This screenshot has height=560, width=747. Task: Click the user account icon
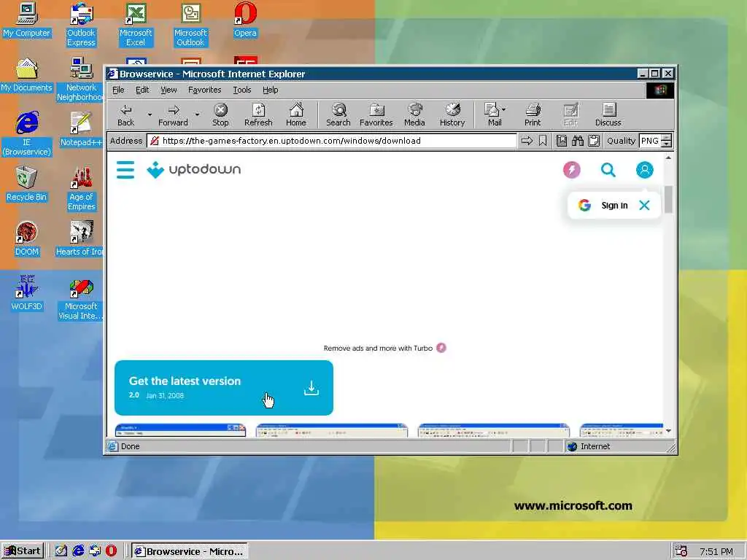click(x=645, y=169)
